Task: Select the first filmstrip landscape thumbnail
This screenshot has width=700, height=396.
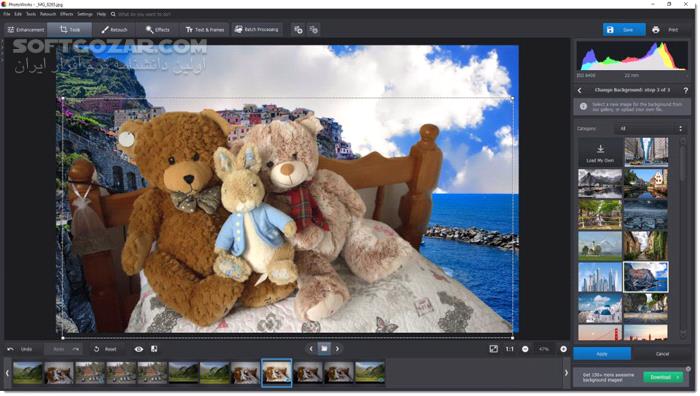Action: coord(28,372)
